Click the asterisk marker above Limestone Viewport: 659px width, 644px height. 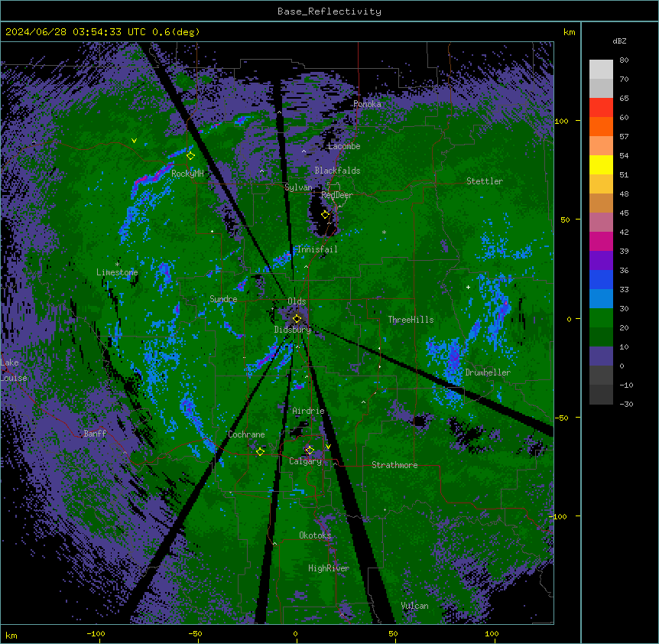coord(117,264)
